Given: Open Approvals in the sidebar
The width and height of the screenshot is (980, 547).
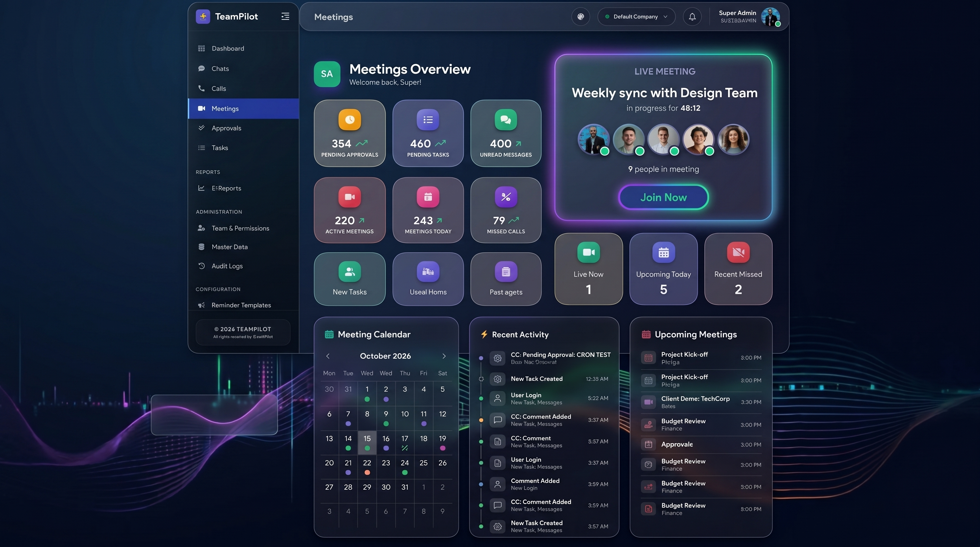Looking at the screenshot, I should tap(244, 128).
